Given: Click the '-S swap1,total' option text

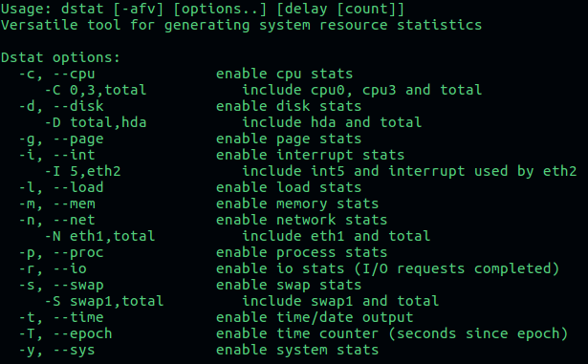Looking at the screenshot, I should [x=104, y=301].
